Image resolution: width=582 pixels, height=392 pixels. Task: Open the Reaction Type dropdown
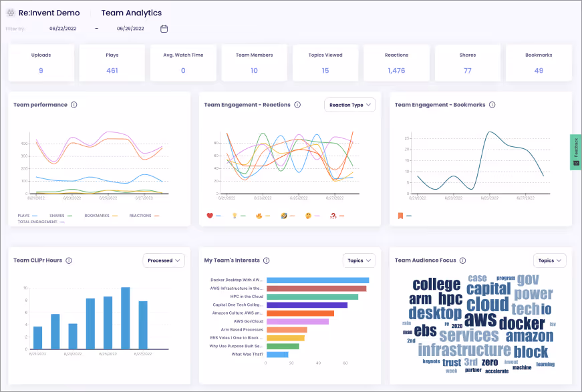349,105
